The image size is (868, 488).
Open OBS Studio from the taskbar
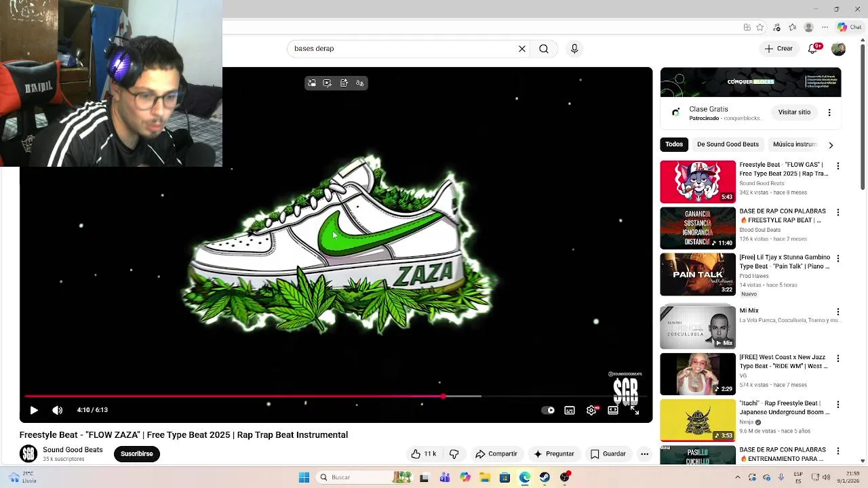tap(565, 478)
